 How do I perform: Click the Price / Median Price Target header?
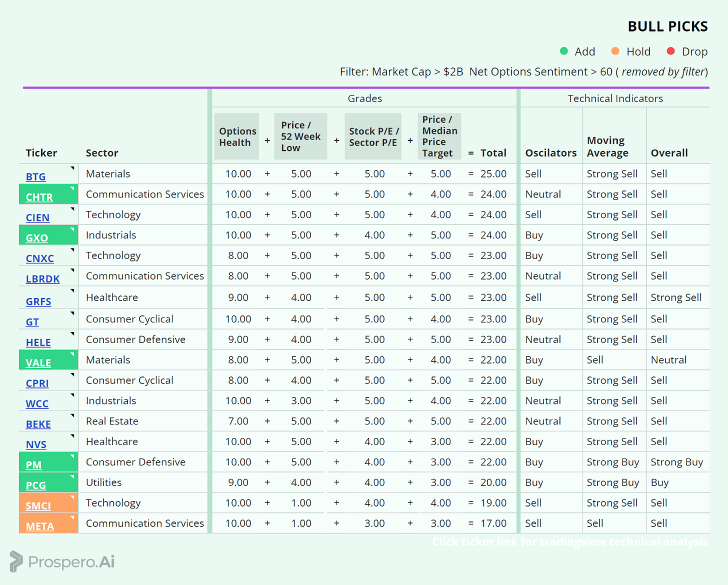coord(439,136)
